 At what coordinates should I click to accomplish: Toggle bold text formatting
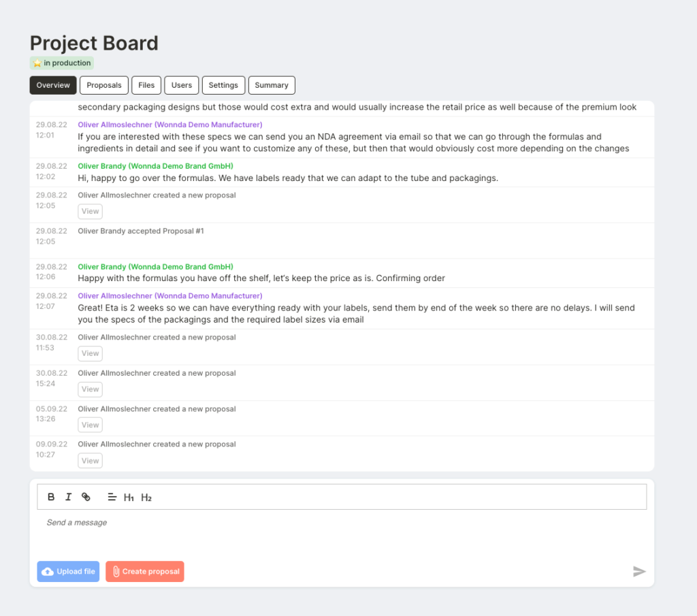point(51,497)
